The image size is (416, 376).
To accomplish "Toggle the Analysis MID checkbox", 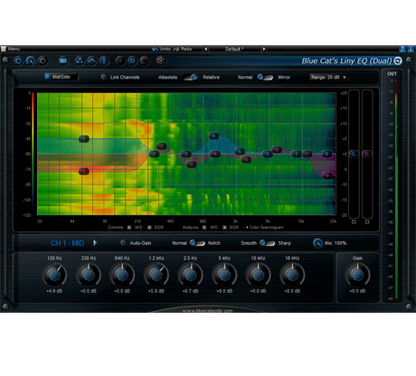I will click(x=204, y=227).
